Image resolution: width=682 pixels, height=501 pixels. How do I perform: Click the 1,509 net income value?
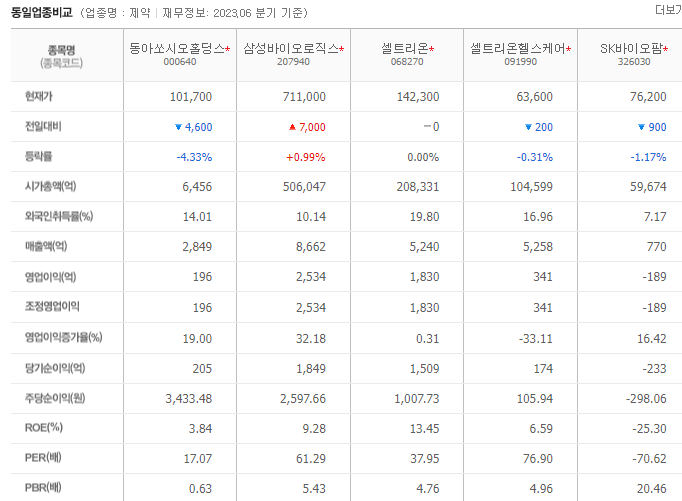click(x=425, y=368)
